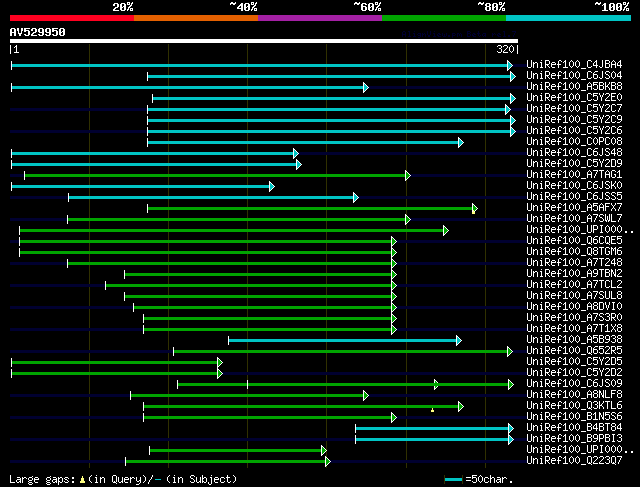Open the UniRef100_A8DVI0 entry
This screenshot has height=487, width=640.
pyautogui.click(x=574, y=307)
